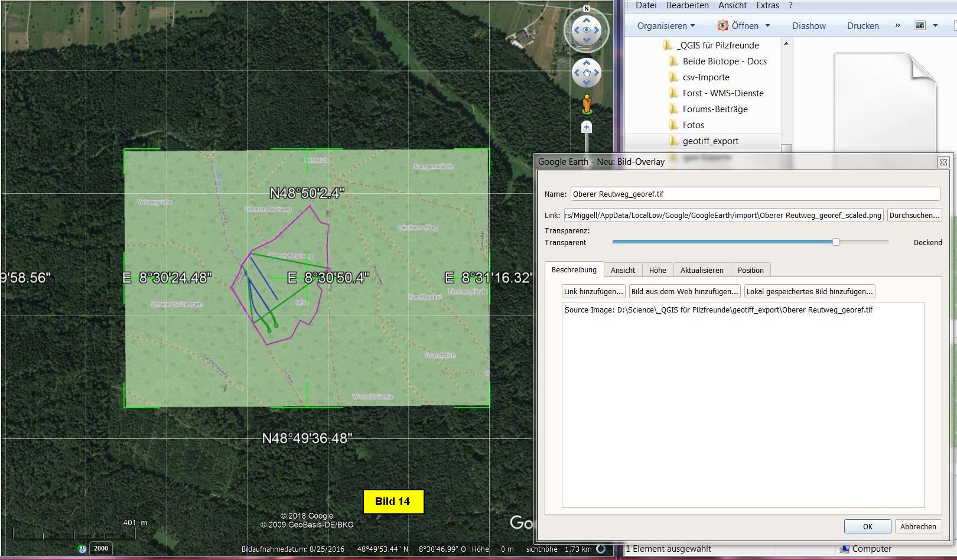Click the Durchsuchen... button
This screenshot has width=957, height=560.
coord(914,215)
